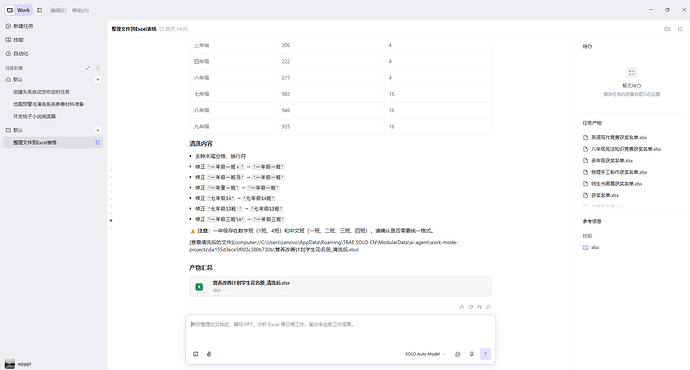Viewport: 690px width, 370px height.
Task: Open task 开发桃子小说阅读器
Action: pos(34,117)
